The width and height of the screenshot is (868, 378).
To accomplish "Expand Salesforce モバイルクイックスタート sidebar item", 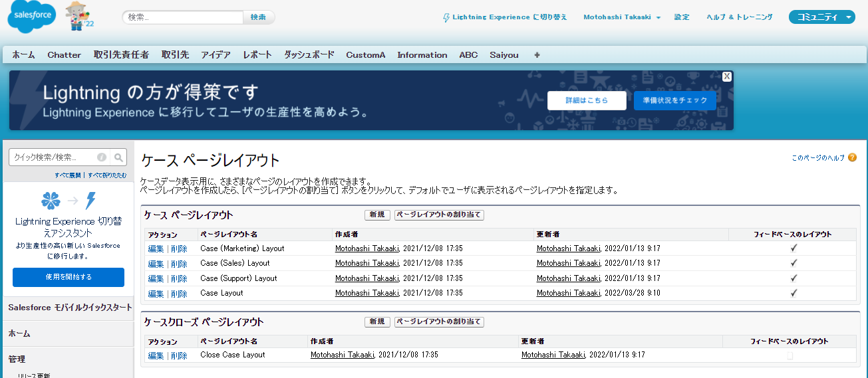I will [70, 308].
